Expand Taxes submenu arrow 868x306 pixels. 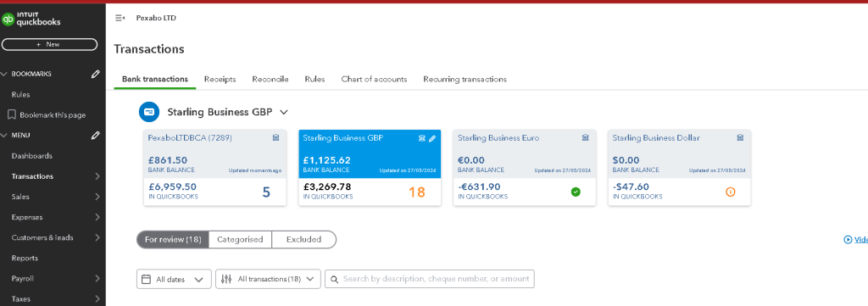[x=97, y=299]
